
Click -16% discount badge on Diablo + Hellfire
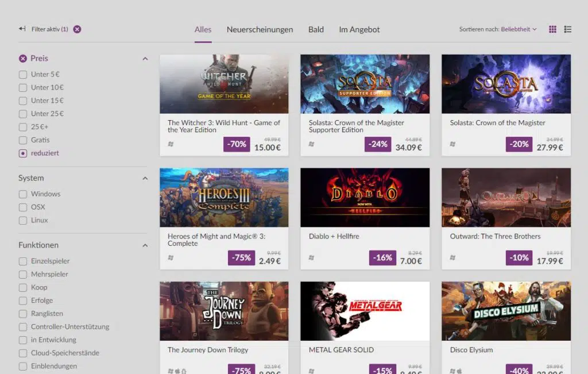[382, 258]
